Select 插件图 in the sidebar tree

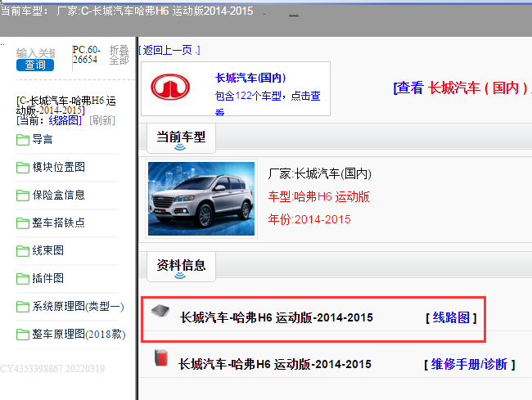tap(47, 278)
